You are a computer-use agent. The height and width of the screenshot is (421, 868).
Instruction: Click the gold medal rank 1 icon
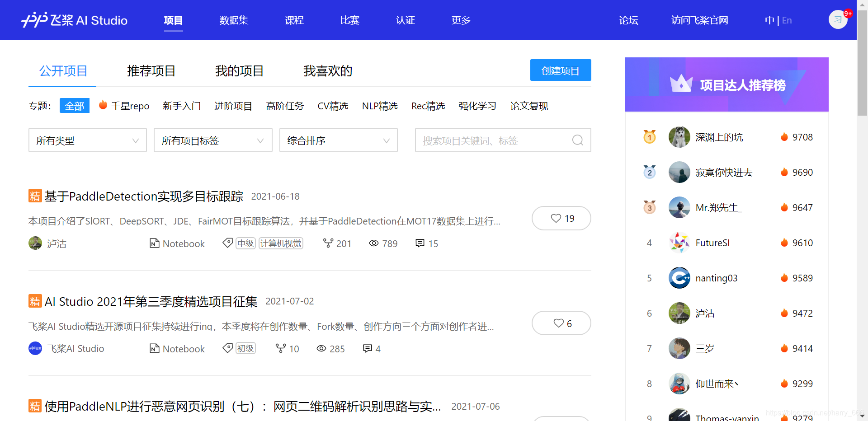point(650,136)
